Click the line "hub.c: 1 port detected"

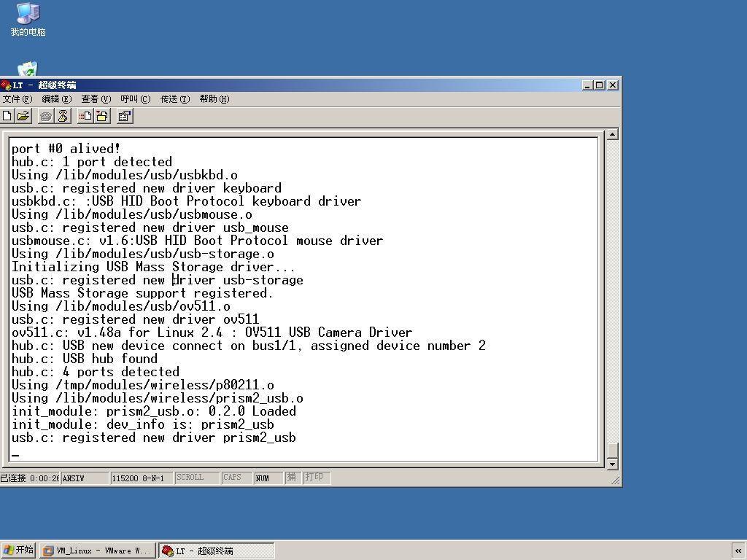click(x=91, y=162)
